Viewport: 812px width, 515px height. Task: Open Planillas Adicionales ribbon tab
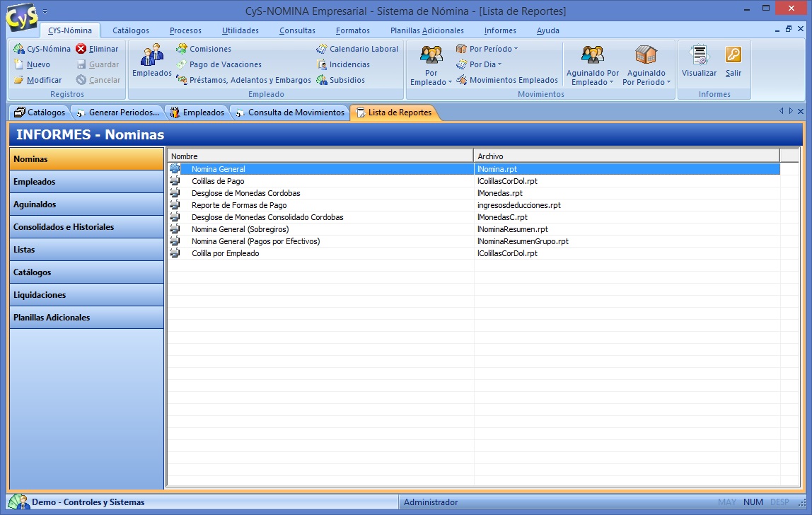click(x=427, y=30)
